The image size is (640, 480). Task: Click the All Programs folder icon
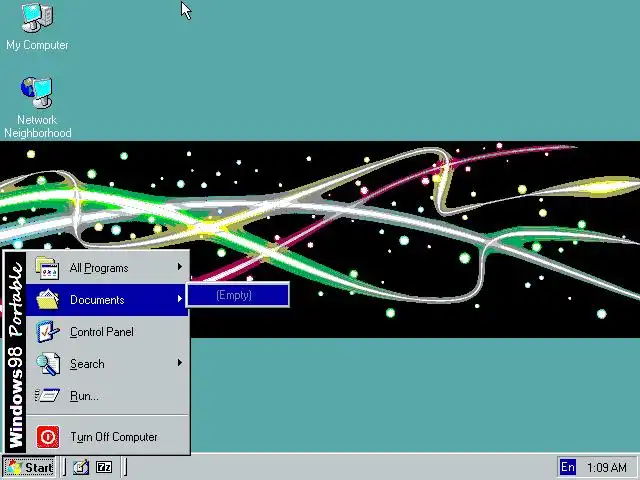click(x=47, y=268)
